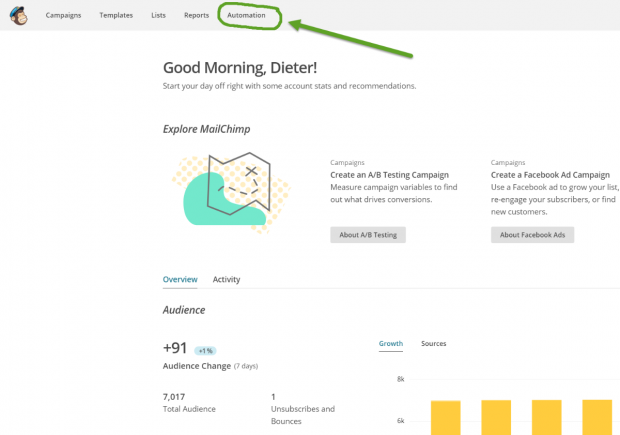The height and width of the screenshot is (435, 620).
Task: Click the +1% audience change badge
Action: pyautogui.click(x=205, y=351)
